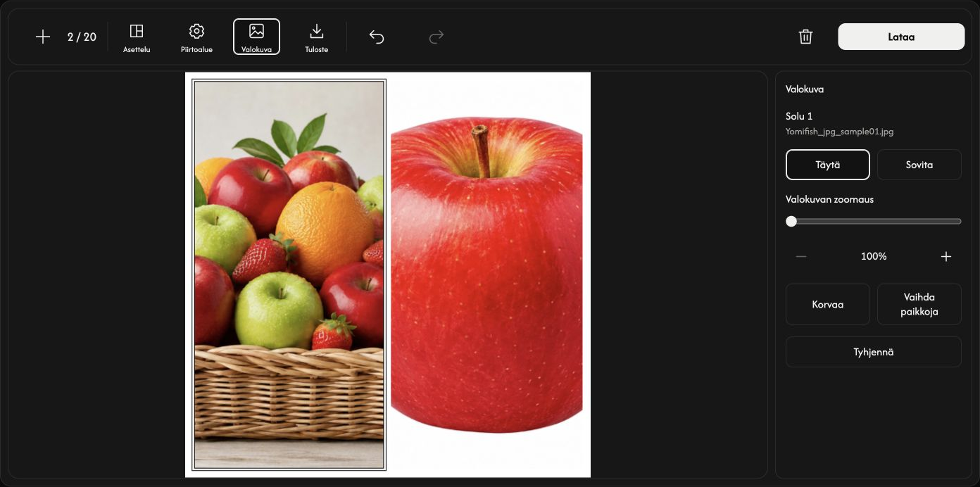Open the Piirtoalue settings gear
The width and height of the screenshot is (980, 487).
click(196, 37)
